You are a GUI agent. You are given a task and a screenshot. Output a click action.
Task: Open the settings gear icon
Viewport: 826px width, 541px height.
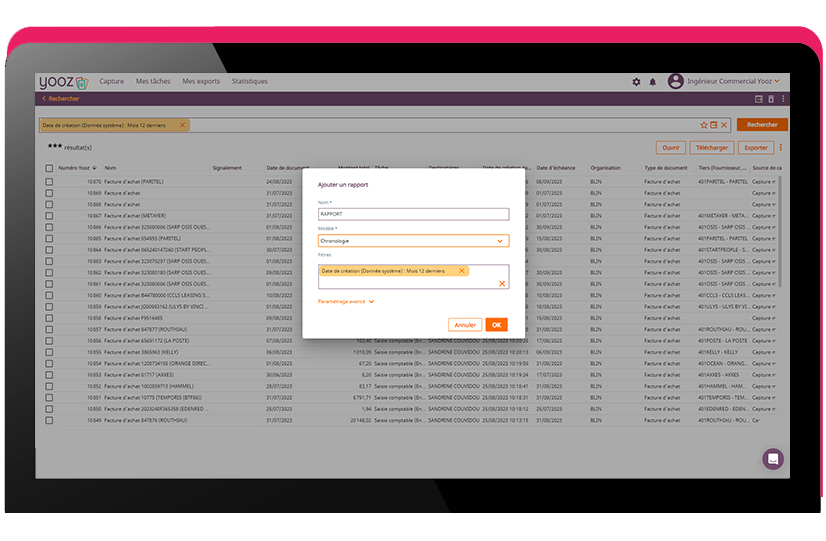click(x=636, y=82)
